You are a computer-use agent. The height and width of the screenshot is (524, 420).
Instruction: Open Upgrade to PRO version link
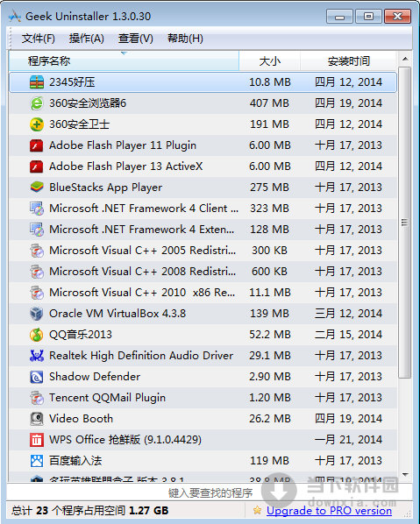(329, 511)
